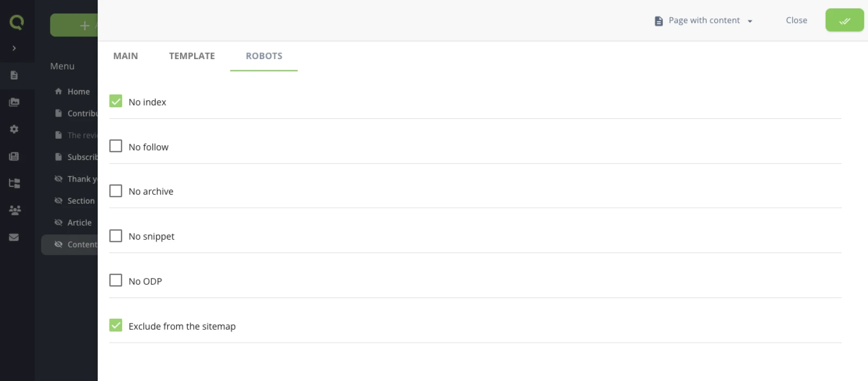Viewport: 868px width, 381px height.
Task: Enable the No archive checkbox
Action: tap(116, 191)
